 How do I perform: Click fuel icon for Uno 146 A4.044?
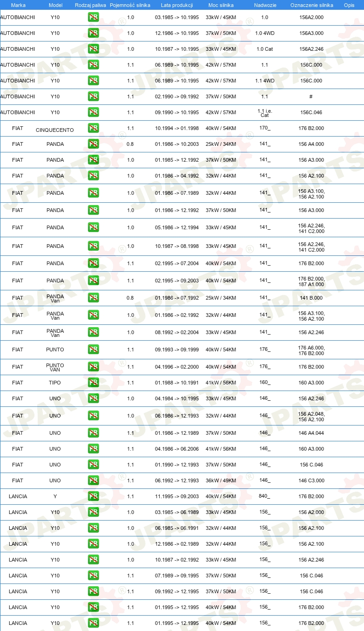pos(93,433)
